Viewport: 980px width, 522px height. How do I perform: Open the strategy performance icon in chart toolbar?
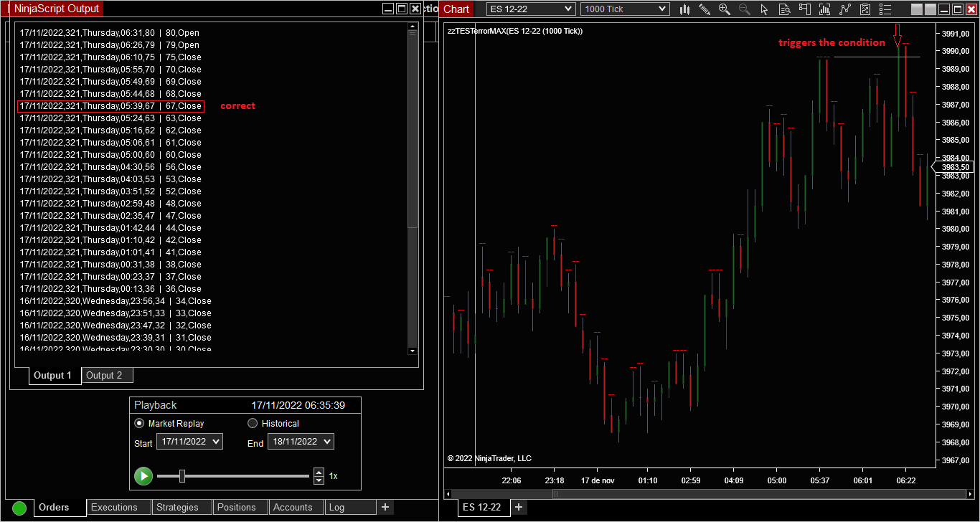click(865, 9)
